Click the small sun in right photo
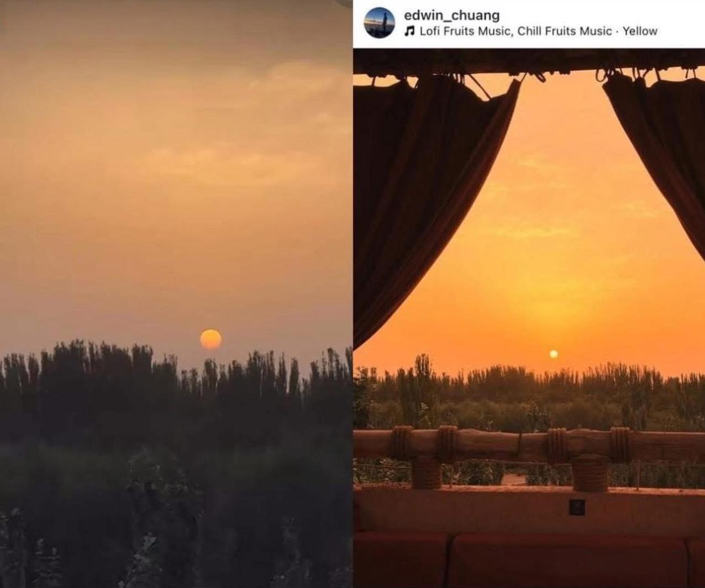 pos(553,354)
